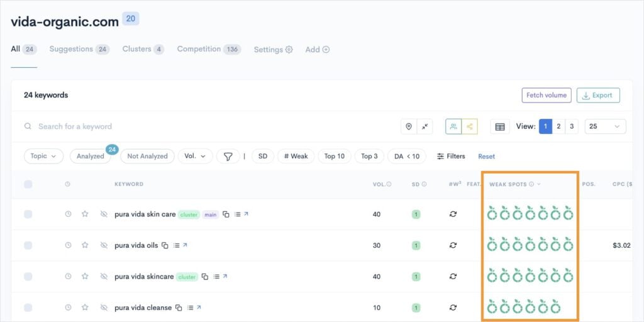The width and height of the screenshot is (644, 322).
Task: Star the pura vida skincare keyword
Action: 85,277
